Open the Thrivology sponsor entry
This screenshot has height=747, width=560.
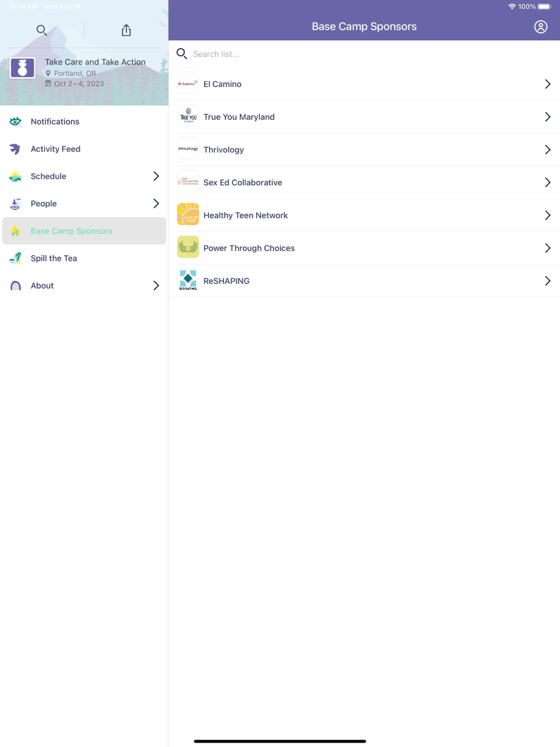pyautogui.click(x=364, y=150)
